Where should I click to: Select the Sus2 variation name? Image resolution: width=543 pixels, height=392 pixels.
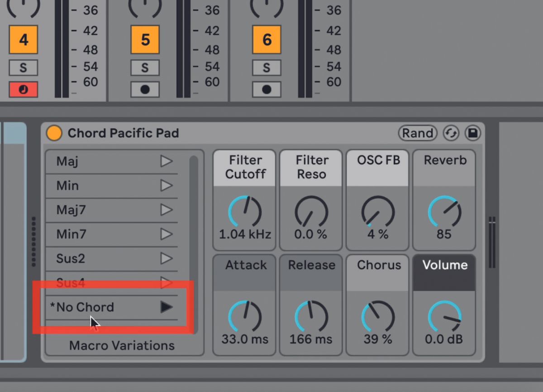coord(71,258)
